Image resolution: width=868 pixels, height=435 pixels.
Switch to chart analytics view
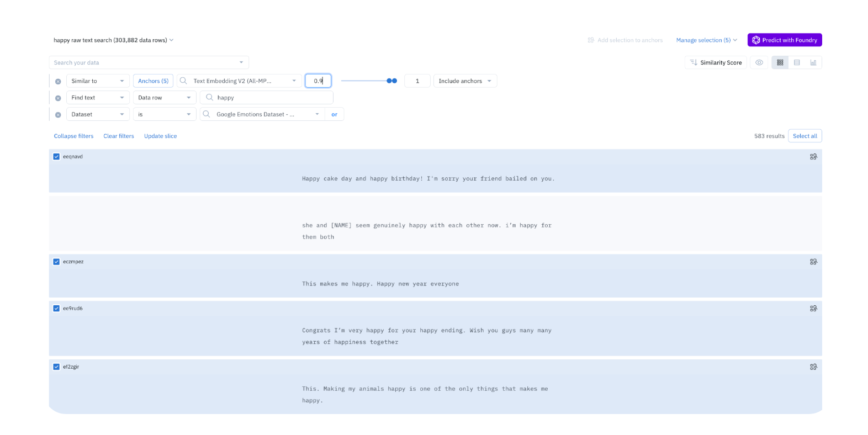tap(813, 62)
